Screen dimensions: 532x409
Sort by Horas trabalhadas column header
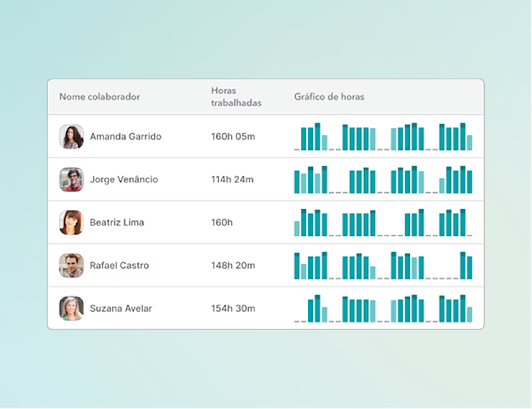(236, 97)
